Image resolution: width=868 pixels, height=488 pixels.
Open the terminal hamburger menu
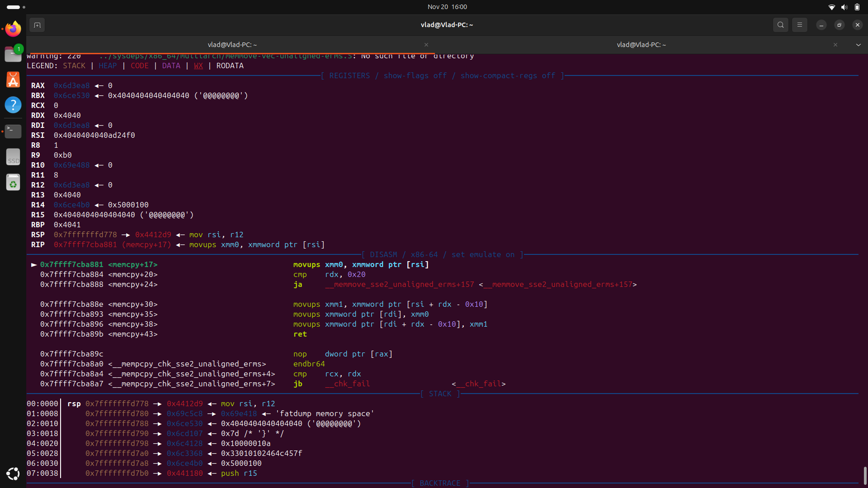click(x=799, y=25)
